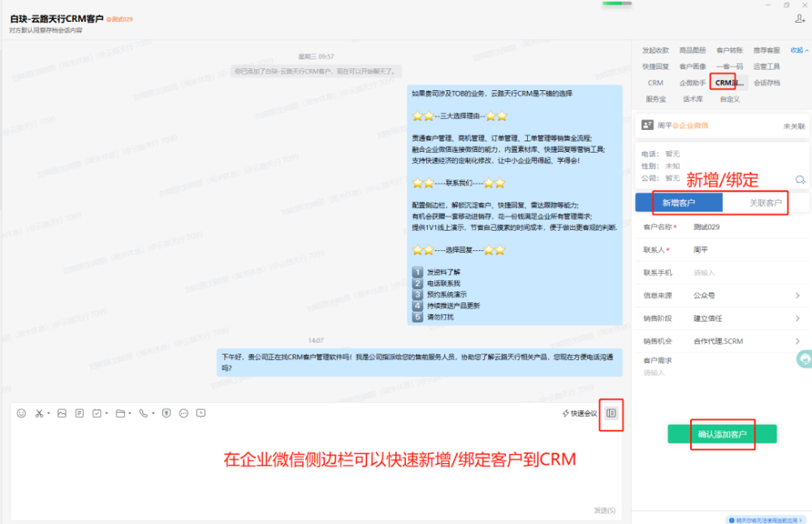Expand the 销售阶段 chevron (建立信任)
The image size is (812, 524).
pos(797,318)
